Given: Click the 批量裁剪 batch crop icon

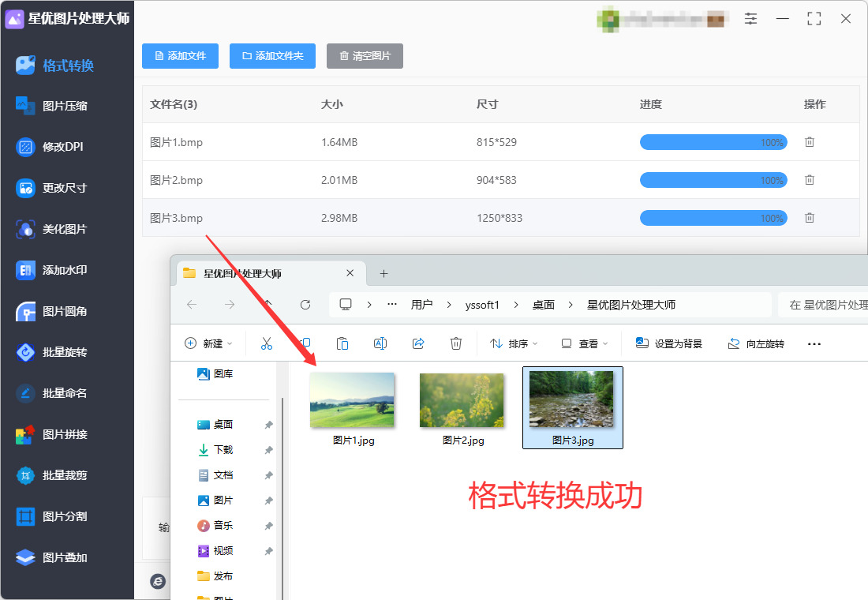Looking at the screenshot, I should tap(25, 475).
